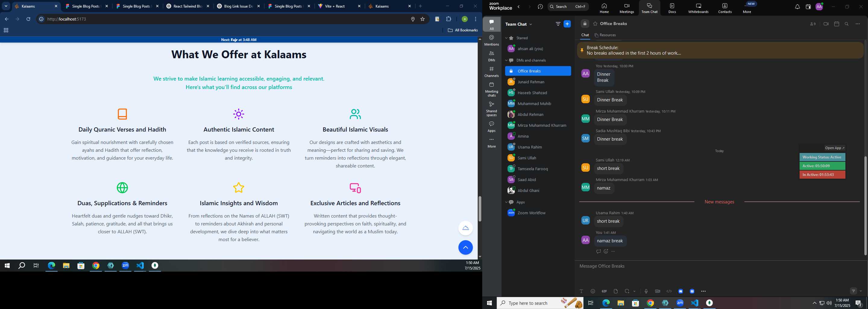The height and width of the screenshot is (309, 868).
Task: Open Shared spaces in Zoom sidebar
Action: [492, 109]
